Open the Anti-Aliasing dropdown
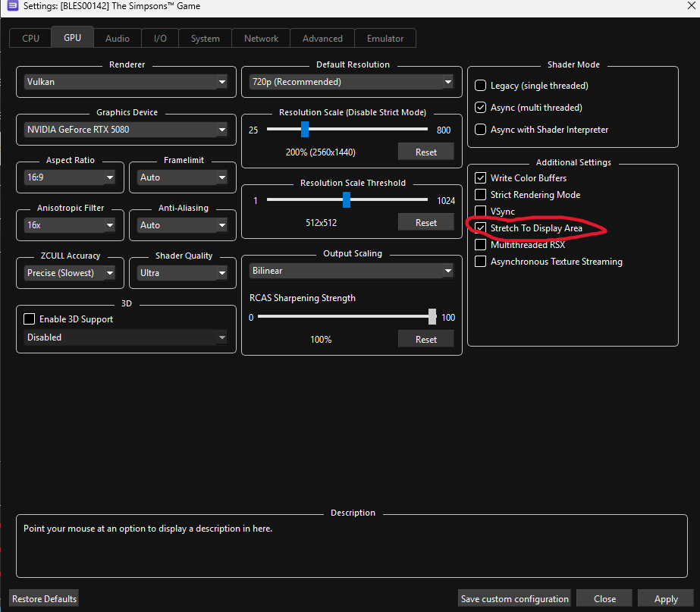Screen dimensions: 700x612 tap(183, 225)
